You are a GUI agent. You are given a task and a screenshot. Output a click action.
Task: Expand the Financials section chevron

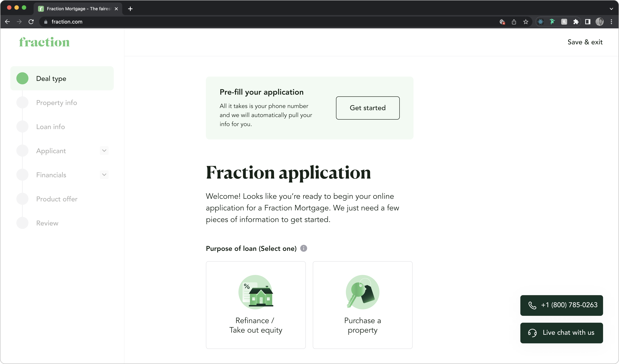(104, 175)
